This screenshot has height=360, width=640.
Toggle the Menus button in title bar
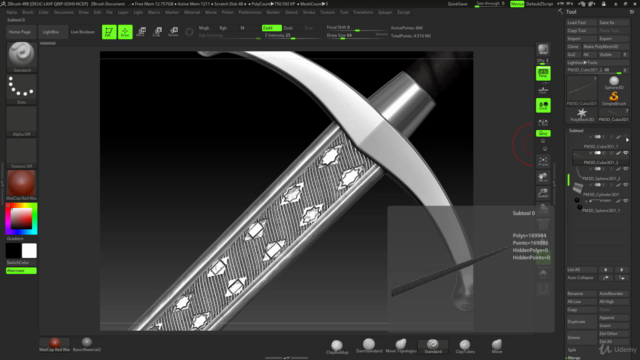point(517,4)
